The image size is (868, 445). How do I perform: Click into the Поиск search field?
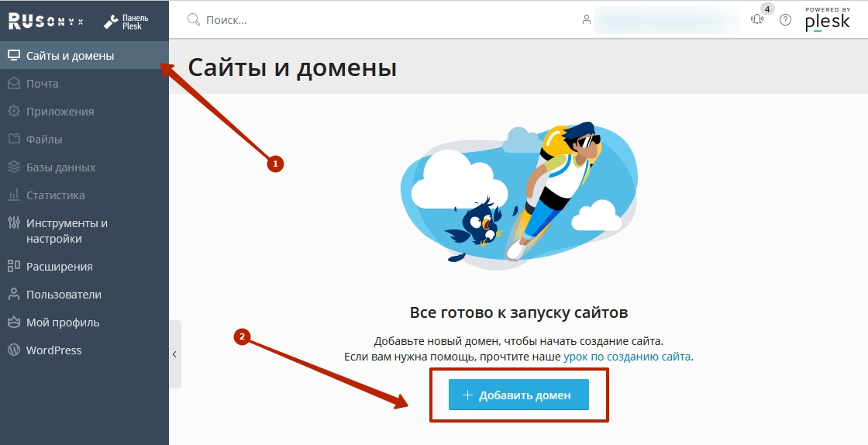tap(382, 20)
